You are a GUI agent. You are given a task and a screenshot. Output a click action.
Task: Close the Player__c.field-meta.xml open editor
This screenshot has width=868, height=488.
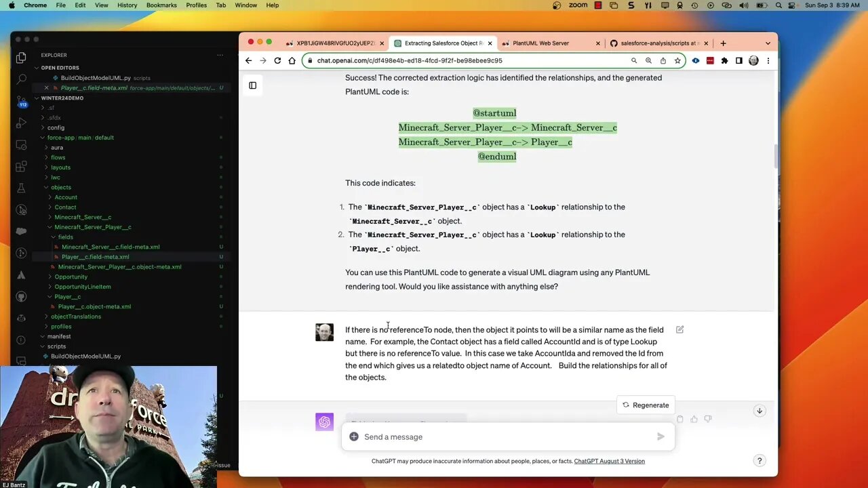point(46,88)
